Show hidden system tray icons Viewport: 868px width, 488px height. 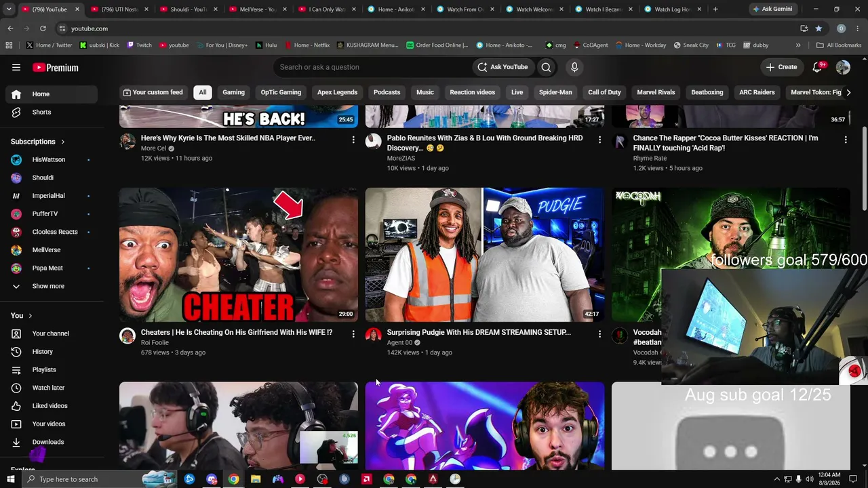(776, 479)
